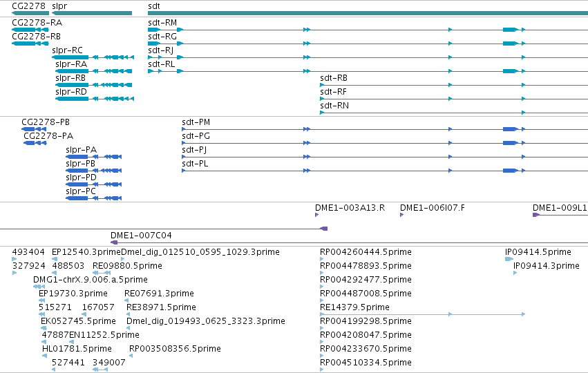Click the IP09414.5prime EST label
Image resolution: width=588 pixels, height=373 pixels.
tap(538, 252)
